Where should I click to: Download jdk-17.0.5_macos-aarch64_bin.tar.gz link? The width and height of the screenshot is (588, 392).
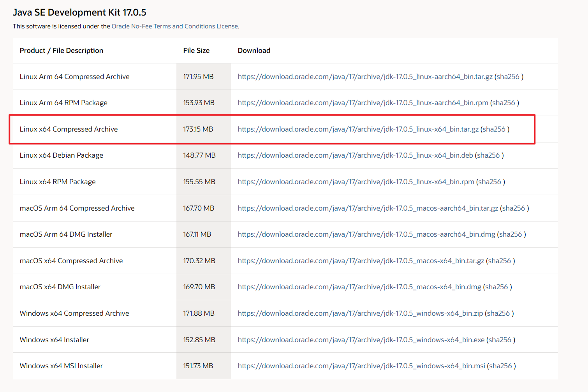point(368,208)
